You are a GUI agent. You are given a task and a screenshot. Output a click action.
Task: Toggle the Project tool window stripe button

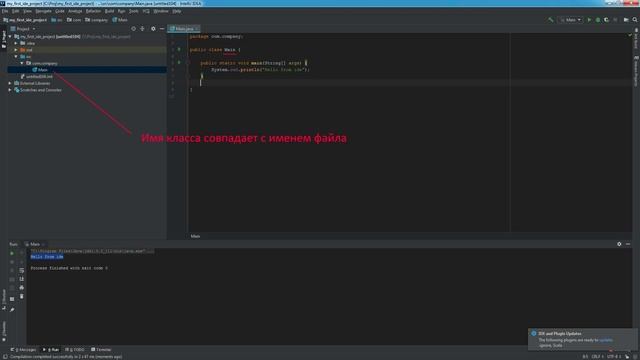coord(4,39)
